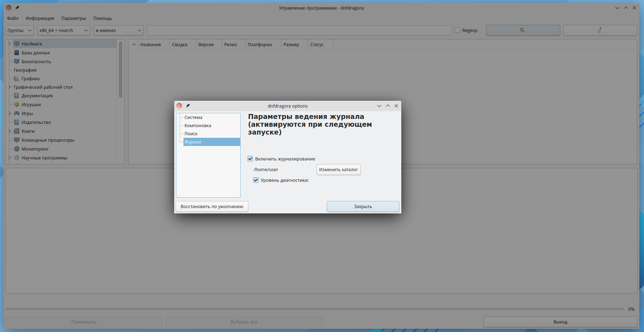Screen dimensions: 644x332
Task: Click the pin icon in main window title bar
Action: 17,8
